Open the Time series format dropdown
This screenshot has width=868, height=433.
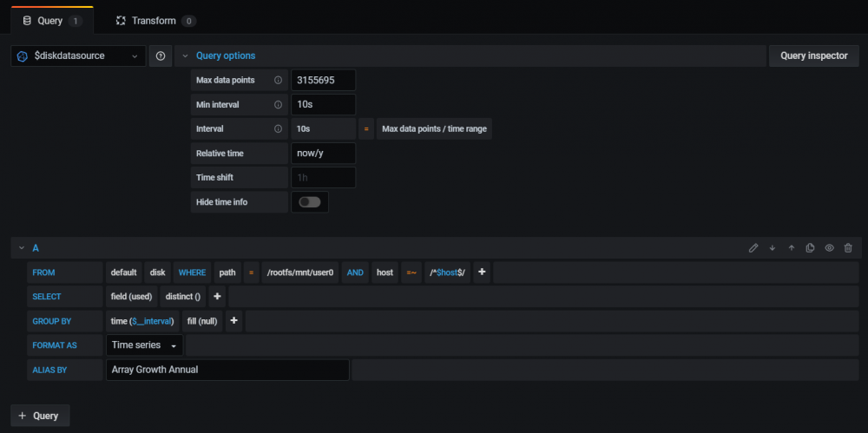(x=144, y=345)
